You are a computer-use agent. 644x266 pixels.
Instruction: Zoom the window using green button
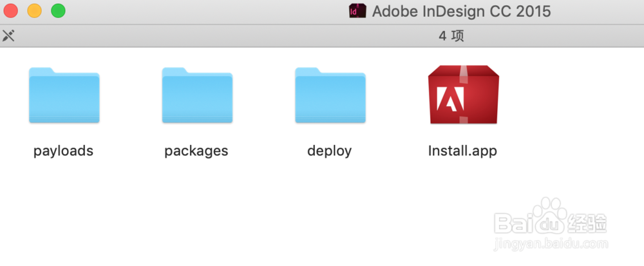click(x=59, y=11)
